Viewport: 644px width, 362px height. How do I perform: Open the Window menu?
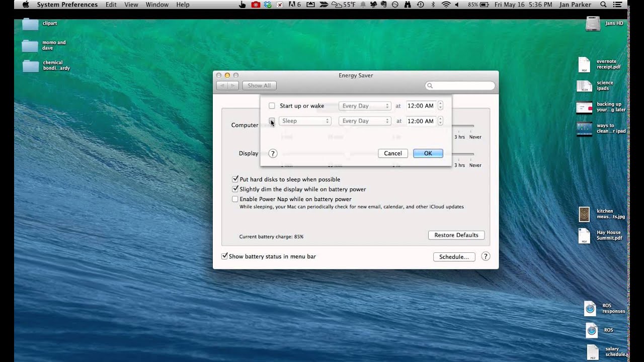157,5
